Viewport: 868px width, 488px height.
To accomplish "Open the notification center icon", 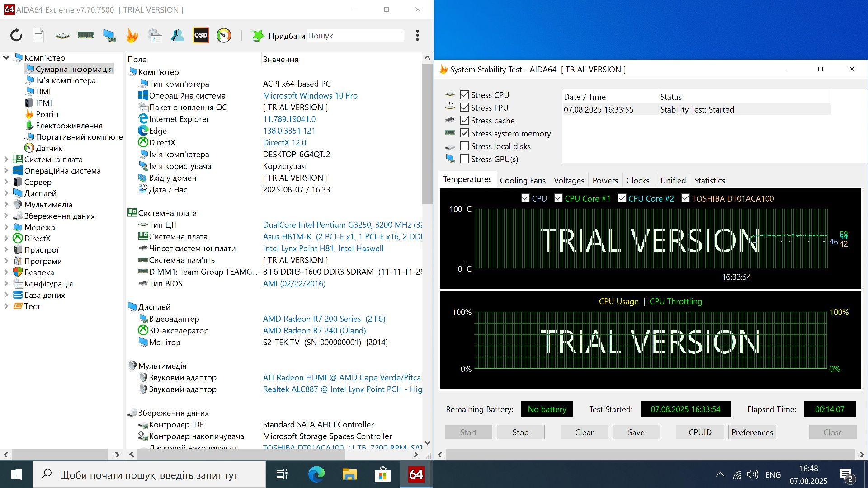I will (x=846, y=476).
